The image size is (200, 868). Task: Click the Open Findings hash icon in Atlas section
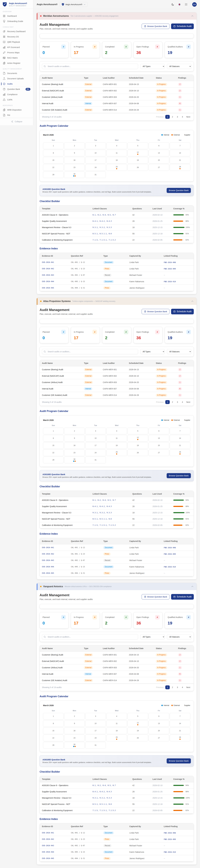click(157, 332)
